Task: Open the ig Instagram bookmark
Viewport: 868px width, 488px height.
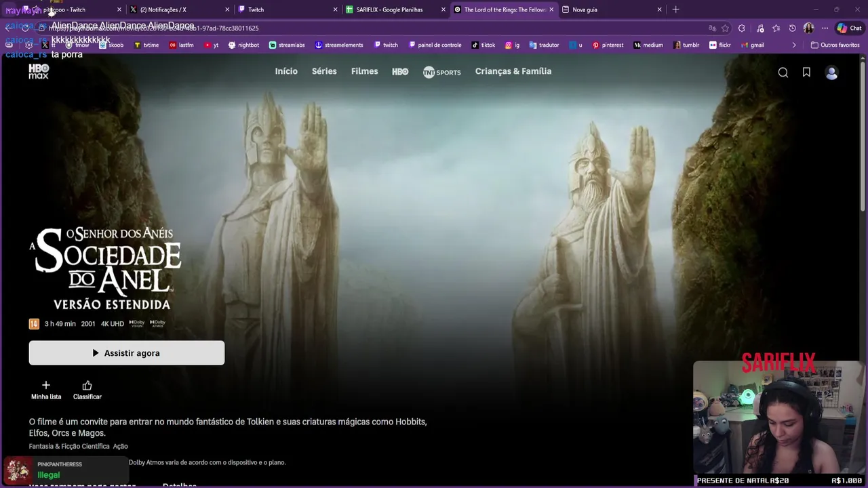Action: pos(513,45)
